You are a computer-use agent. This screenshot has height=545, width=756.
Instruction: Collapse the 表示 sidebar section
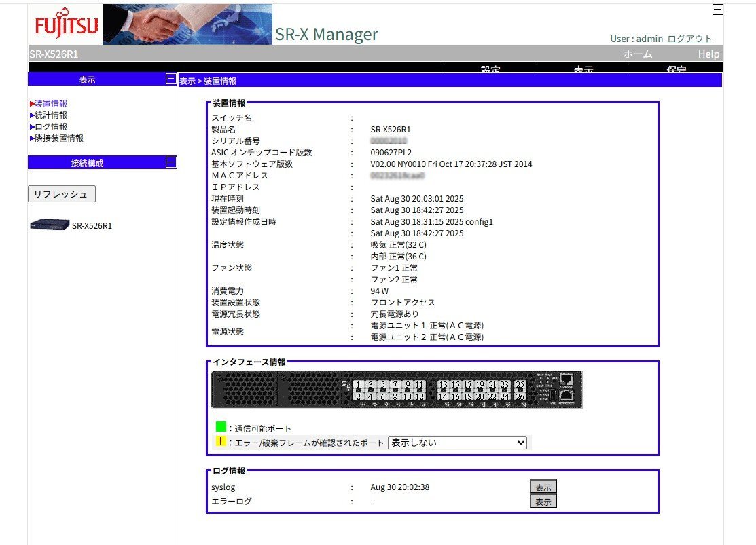pyautogui.click(x=170, y=79)
